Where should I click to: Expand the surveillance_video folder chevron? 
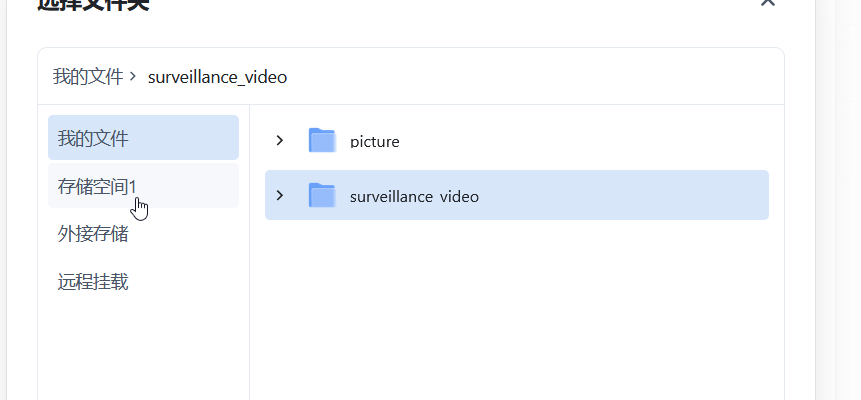(280, 195)
